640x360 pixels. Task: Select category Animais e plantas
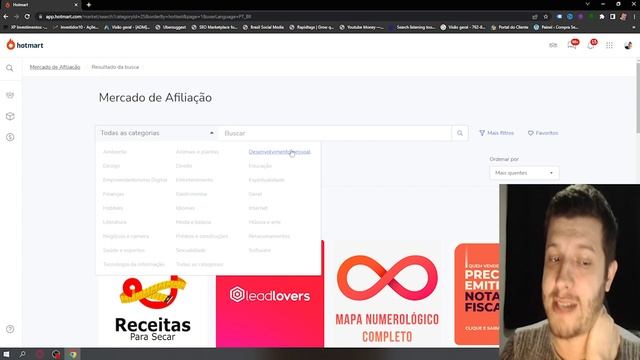tap(197, 152)
